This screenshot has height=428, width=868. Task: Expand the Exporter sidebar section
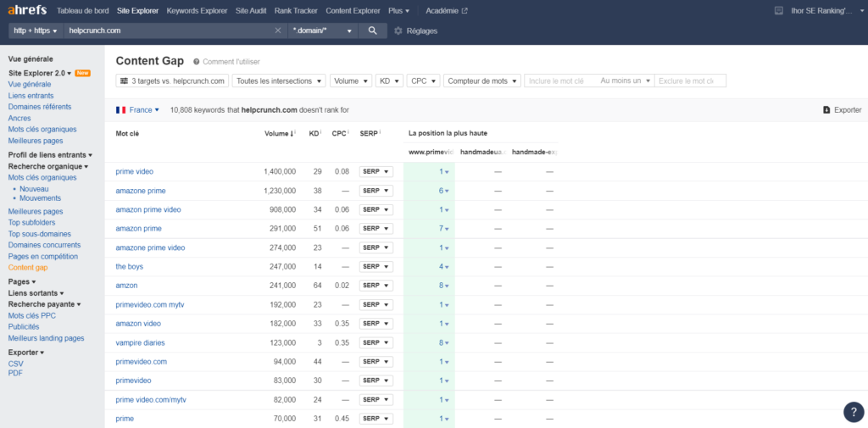click(x=26, y=352)
